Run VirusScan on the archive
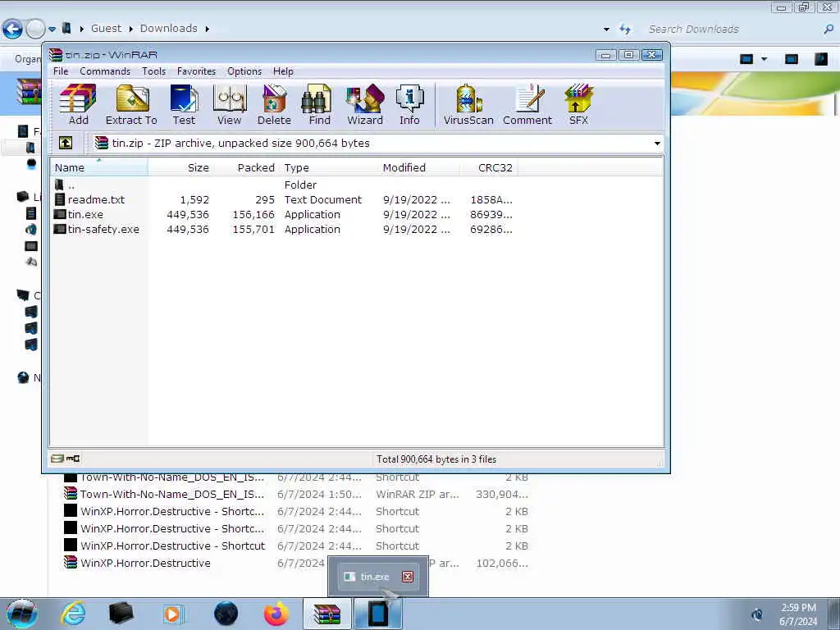840x630 pixels. click(x=468, y=105)
